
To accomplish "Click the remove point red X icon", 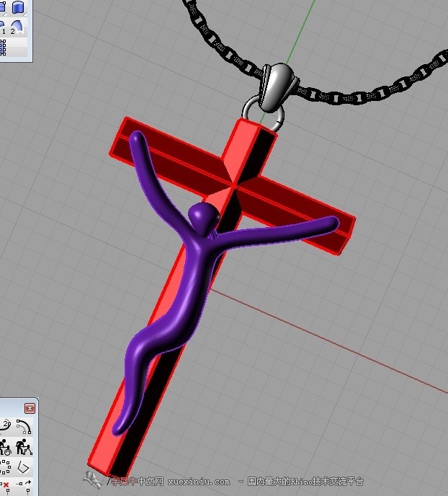I will pyautogui.click(x=5, y=487).
